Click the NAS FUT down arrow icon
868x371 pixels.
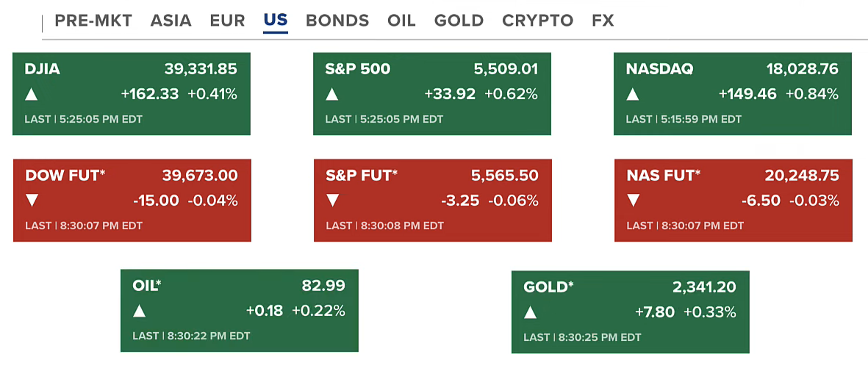634,201
